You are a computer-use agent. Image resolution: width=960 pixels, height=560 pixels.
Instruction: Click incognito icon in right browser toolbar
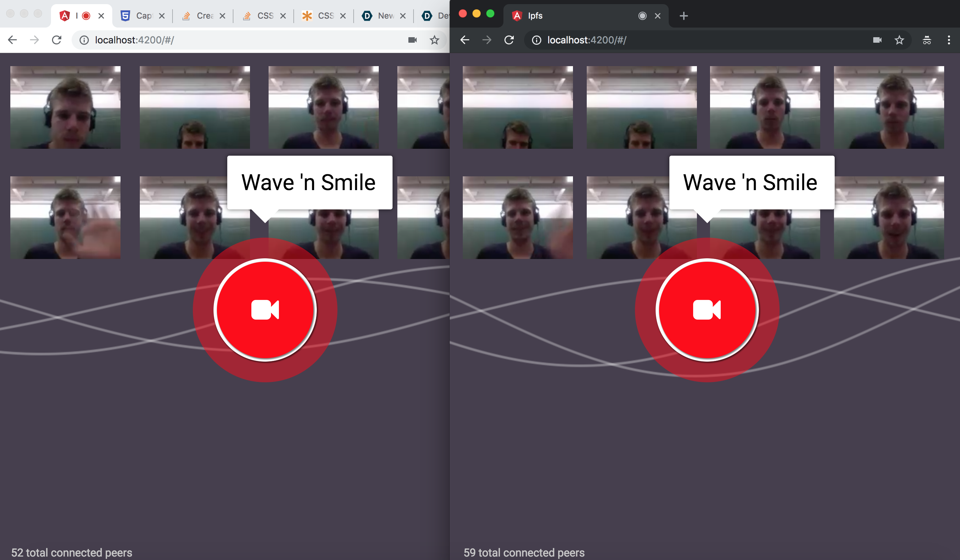coord(927,40)
